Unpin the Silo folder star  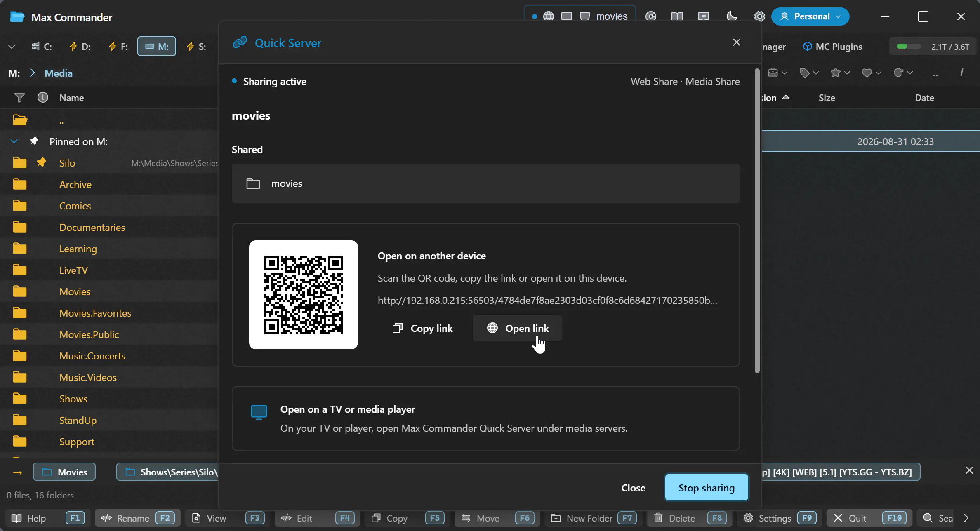click(x=41, y=162)
